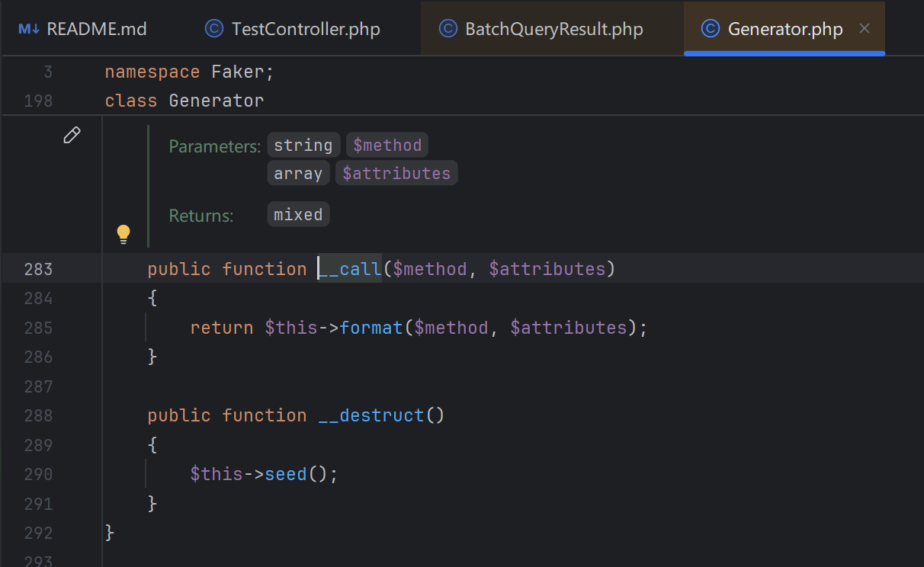Place cursor on the __destruct method name

[371, 415]
